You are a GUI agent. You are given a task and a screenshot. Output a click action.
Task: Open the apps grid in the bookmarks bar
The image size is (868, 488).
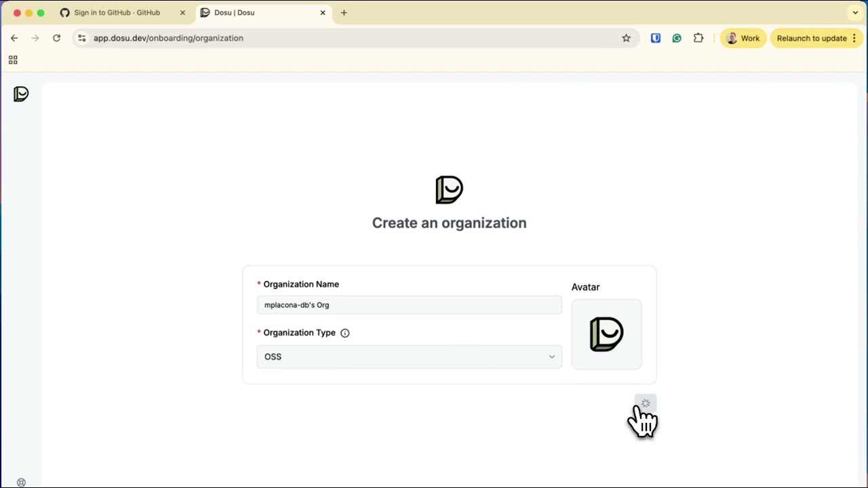click(13, 60)
